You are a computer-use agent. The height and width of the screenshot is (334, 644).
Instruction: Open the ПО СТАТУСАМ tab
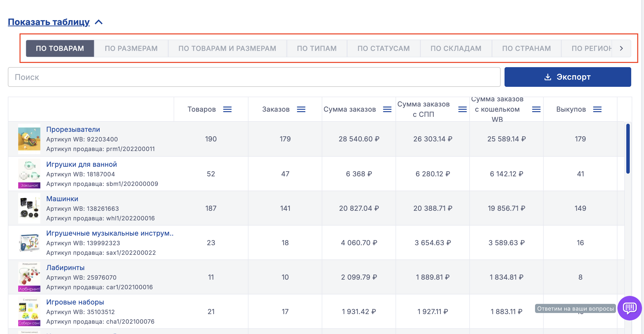383,48
